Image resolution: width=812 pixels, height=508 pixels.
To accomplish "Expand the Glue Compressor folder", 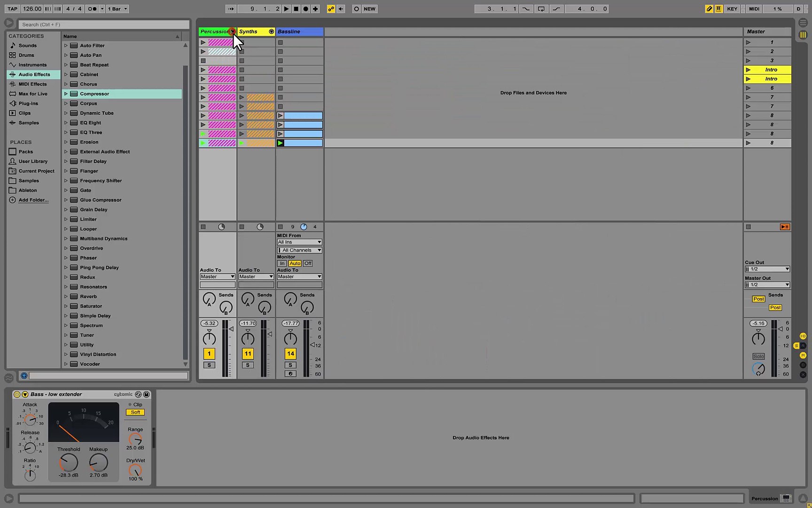I will pos(66,200).
